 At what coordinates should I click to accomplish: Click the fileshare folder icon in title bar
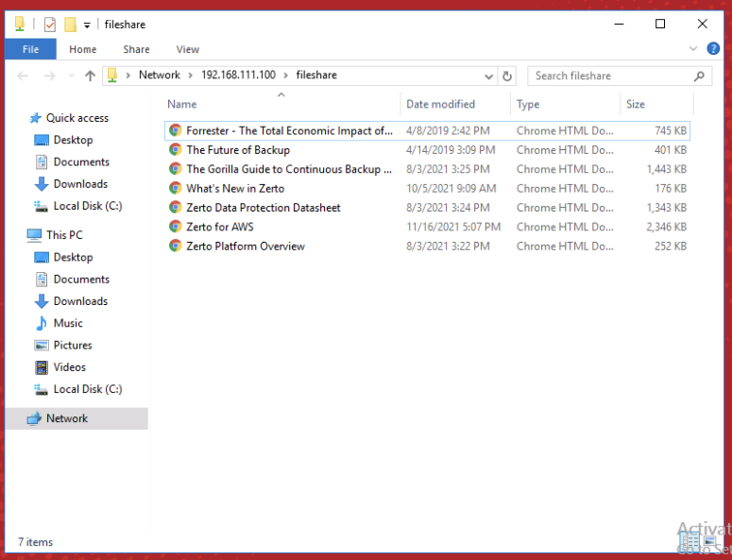pyautogui.click(x=20, y=24)
